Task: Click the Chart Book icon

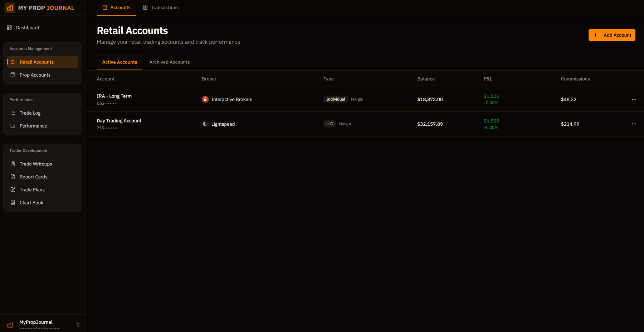Action: coord(13,202)
